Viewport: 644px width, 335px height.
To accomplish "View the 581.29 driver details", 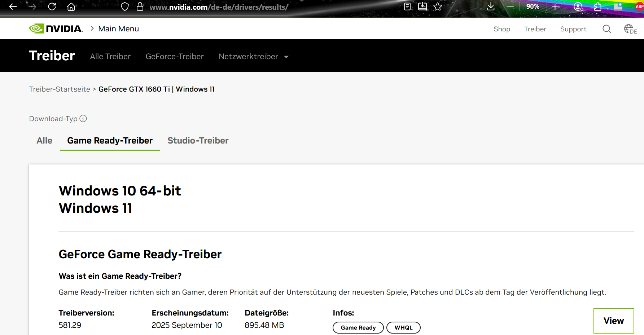I will click(x=614, y=321).
